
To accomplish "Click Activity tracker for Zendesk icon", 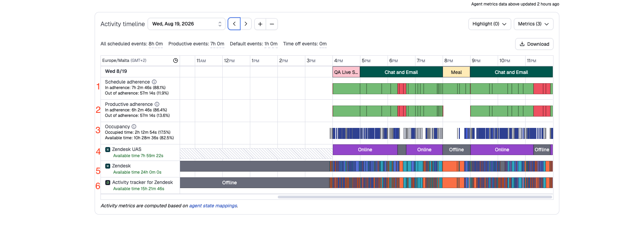I will (108, 183).
